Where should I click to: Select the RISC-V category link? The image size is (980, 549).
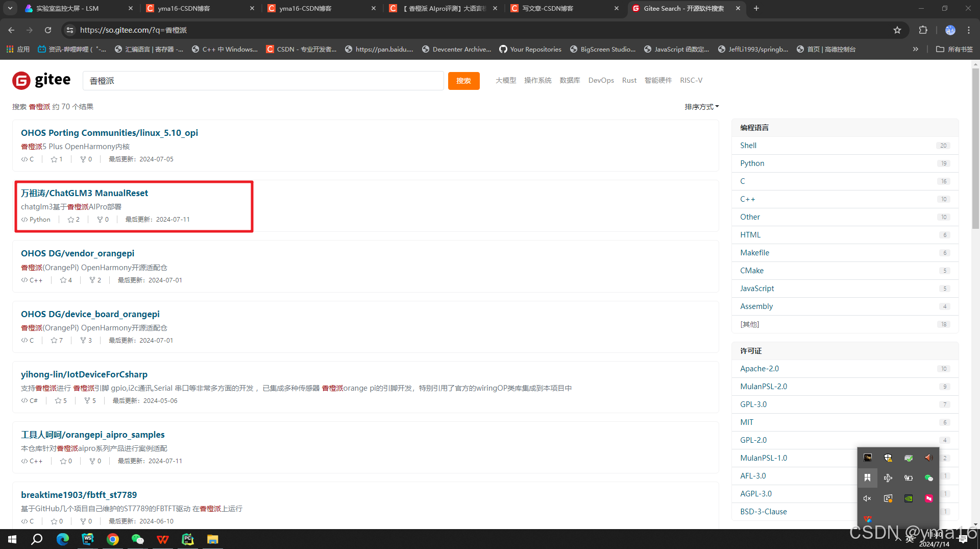pyautogui.click(x=691, y=80)
